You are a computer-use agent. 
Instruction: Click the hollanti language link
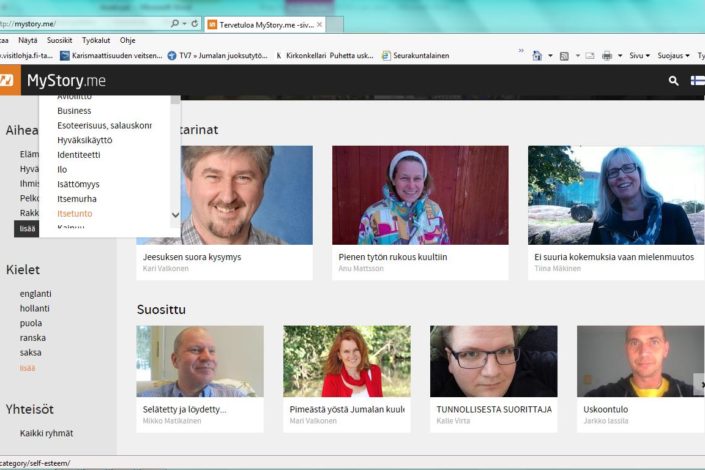coord(35,309)
